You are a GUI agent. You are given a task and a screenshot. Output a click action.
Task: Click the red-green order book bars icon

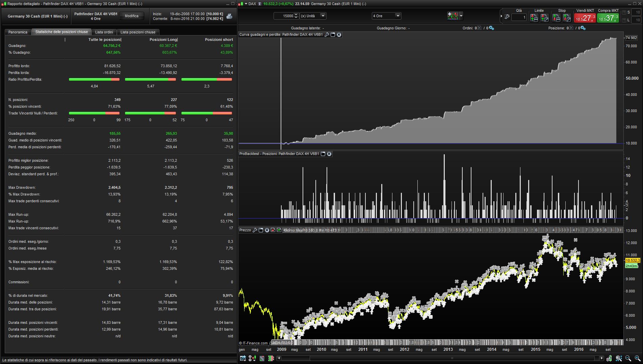[x=271, y=358]
